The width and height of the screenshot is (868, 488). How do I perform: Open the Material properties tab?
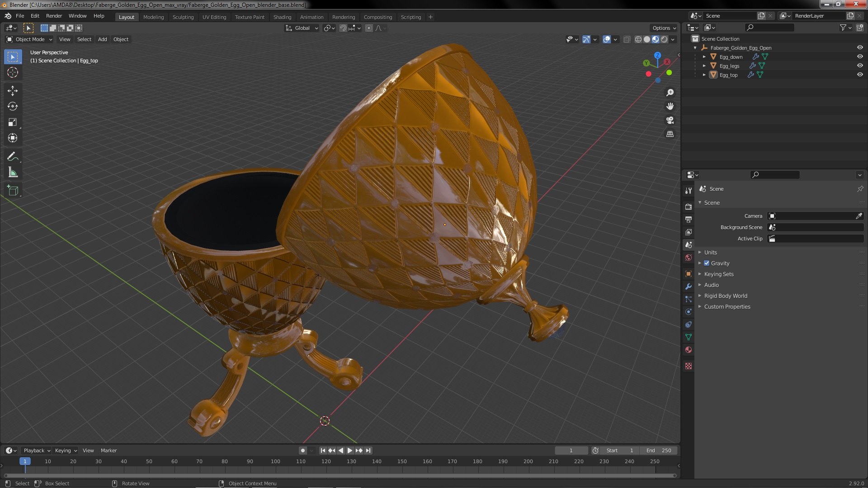point(688,350)
